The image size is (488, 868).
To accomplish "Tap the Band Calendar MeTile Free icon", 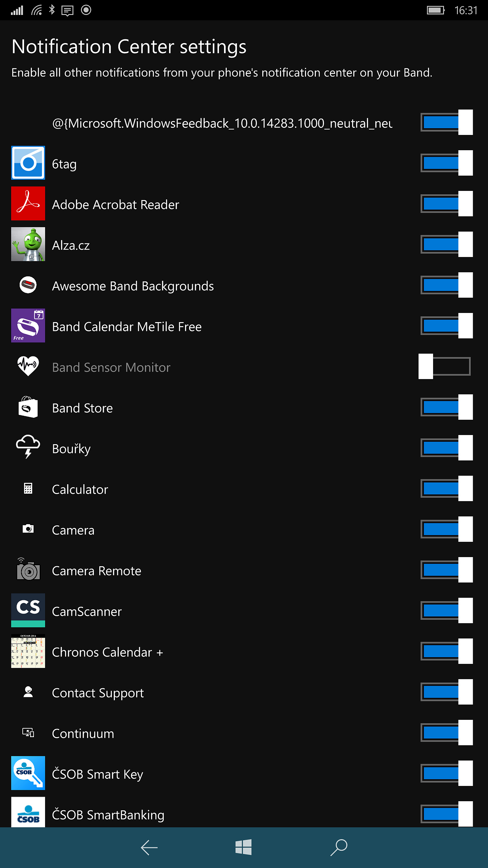I will coord(28,325).
